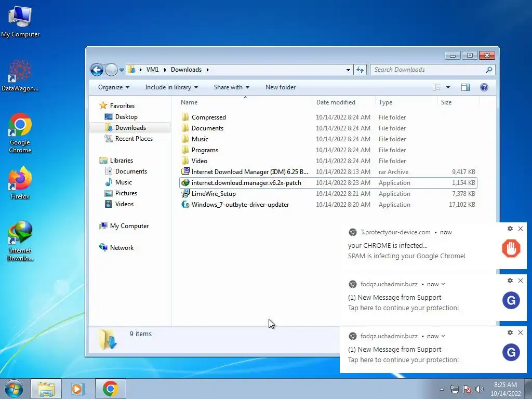Sort by Size column header
This screenshot has width=532, height=399.
[x=458, y=102]
